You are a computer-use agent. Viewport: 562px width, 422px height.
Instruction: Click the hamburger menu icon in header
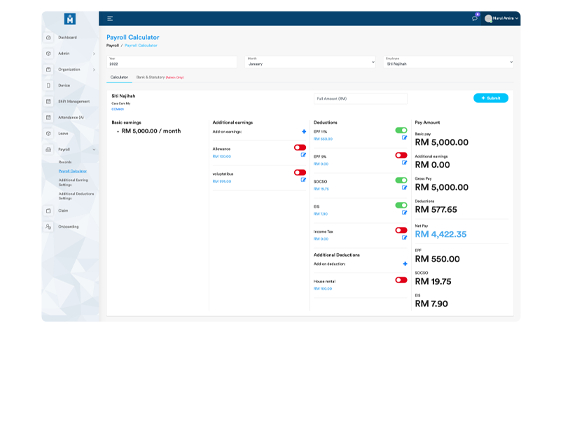(110, 19)
